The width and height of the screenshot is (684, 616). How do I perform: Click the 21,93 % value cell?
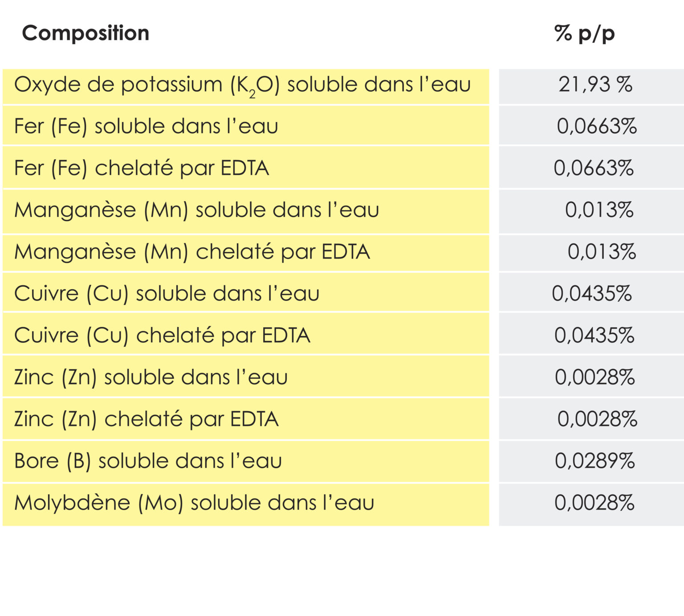(x=595, y=85)
